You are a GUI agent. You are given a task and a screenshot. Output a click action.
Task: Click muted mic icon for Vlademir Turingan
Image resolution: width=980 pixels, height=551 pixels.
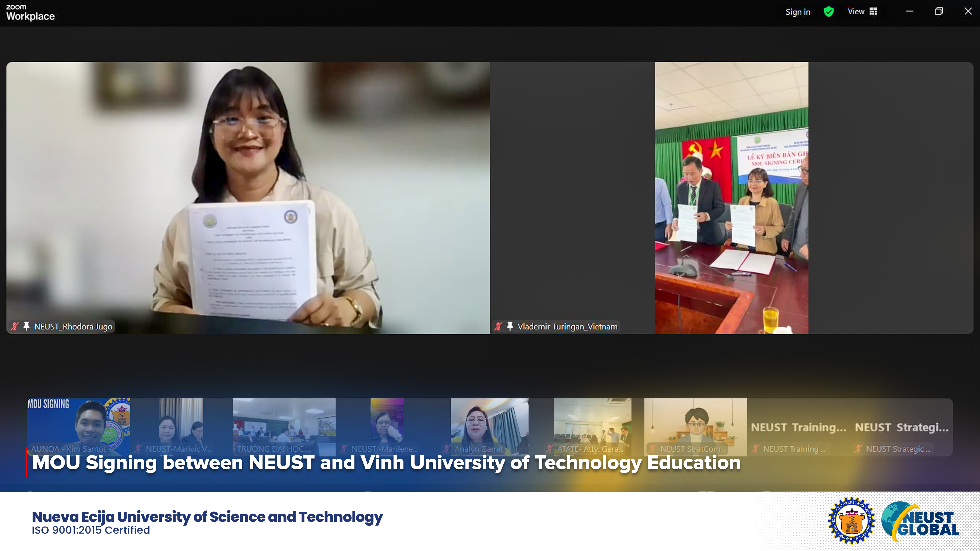pos(498,326)
